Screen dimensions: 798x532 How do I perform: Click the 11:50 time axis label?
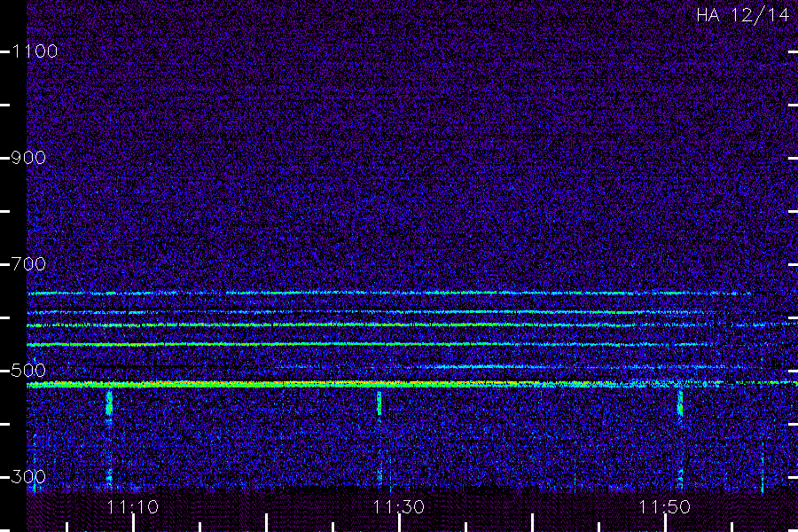pos(665,507)
